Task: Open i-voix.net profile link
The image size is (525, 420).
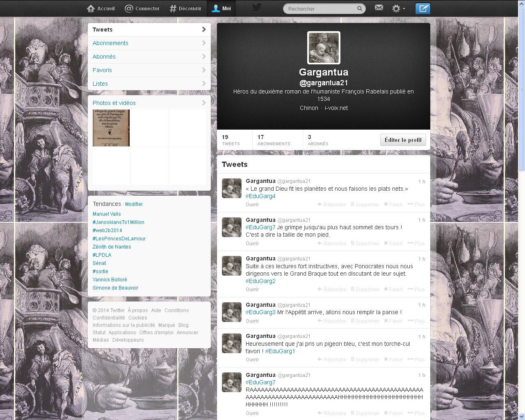Action: point(336,108)
